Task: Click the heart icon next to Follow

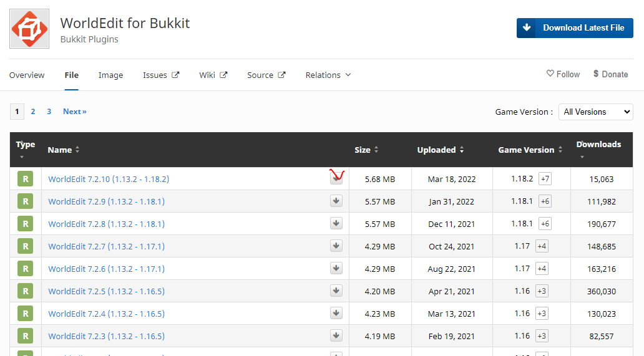Action: click(x=550, y=74)
